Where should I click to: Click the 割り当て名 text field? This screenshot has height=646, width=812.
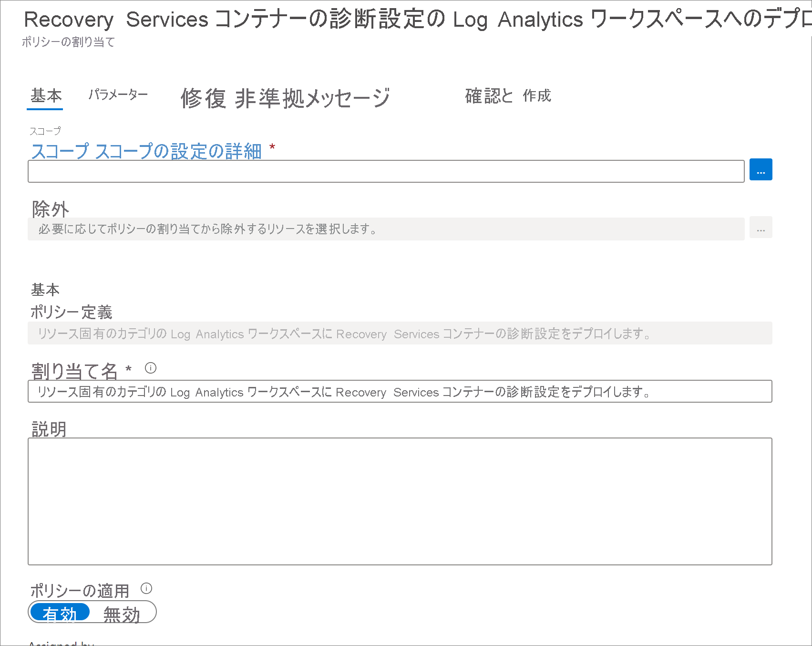pos(400,391)
